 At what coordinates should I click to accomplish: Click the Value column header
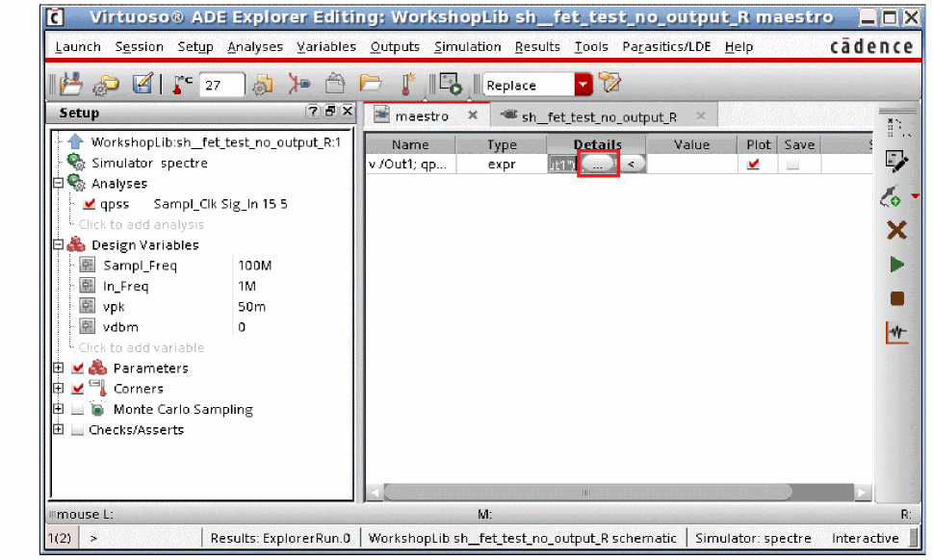point(691,144)
